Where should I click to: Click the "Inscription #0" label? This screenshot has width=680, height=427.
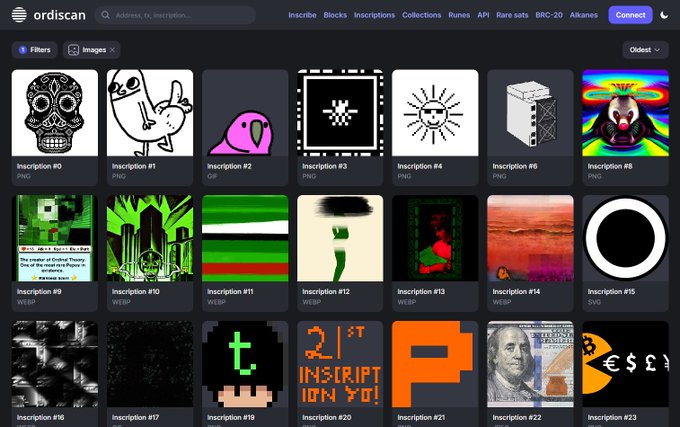tap(39, 166)
